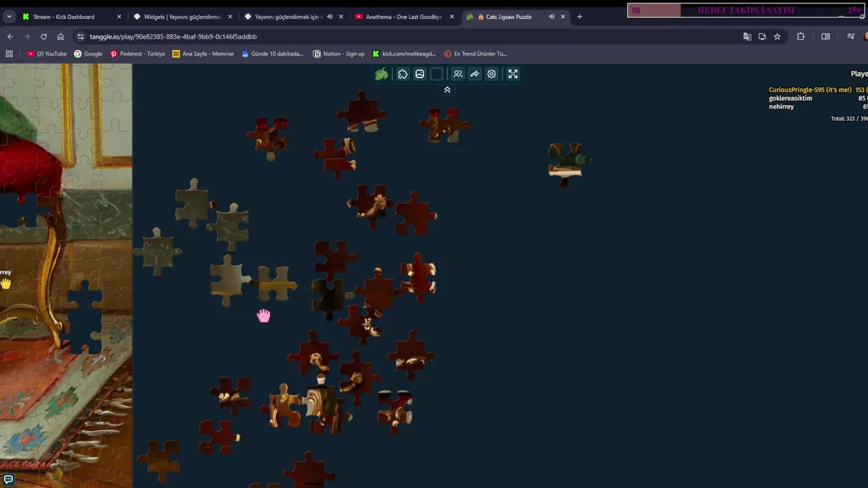Switch to Anathema - One Last Goodbye tab

tap(403, 16)
